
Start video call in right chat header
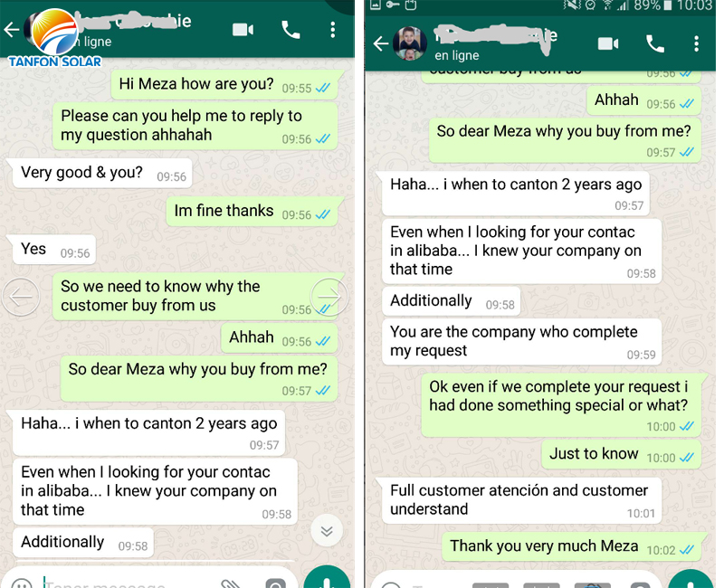(608, 43)
